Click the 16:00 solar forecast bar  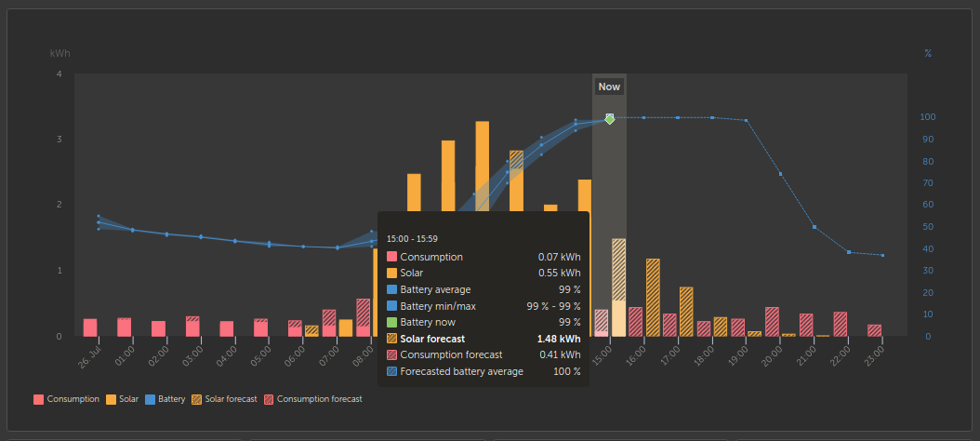[653, 297]
